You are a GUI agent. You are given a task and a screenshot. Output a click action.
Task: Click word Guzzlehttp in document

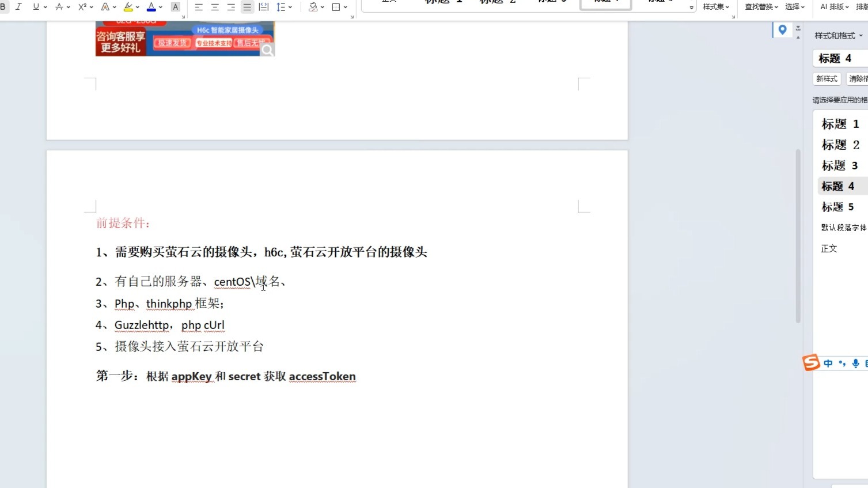(142, 325)
